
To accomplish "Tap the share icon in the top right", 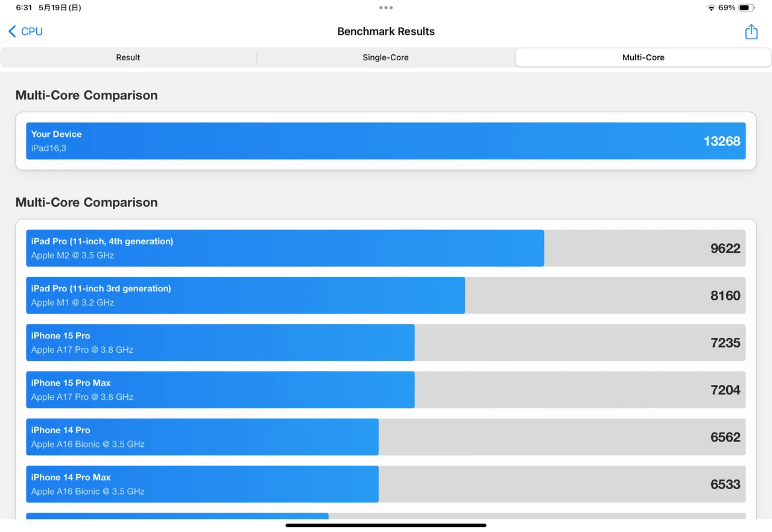I will (751, 31).
